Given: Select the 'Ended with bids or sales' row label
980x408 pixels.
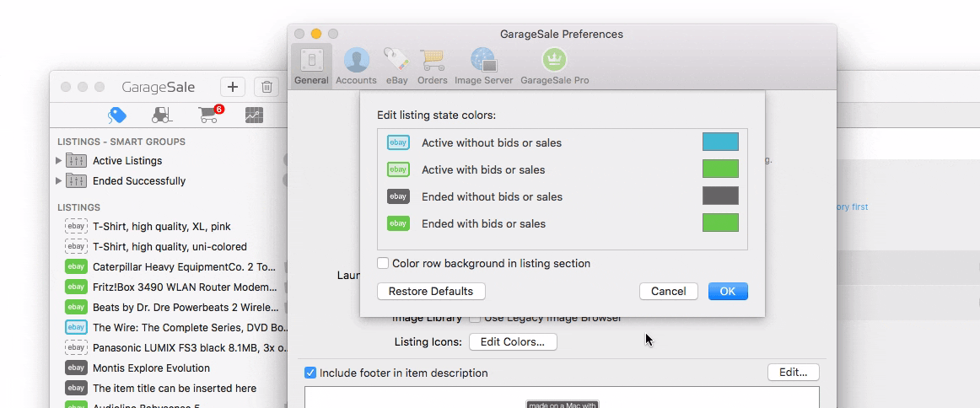Looking at the screenshot, I should tap(484, 223).
